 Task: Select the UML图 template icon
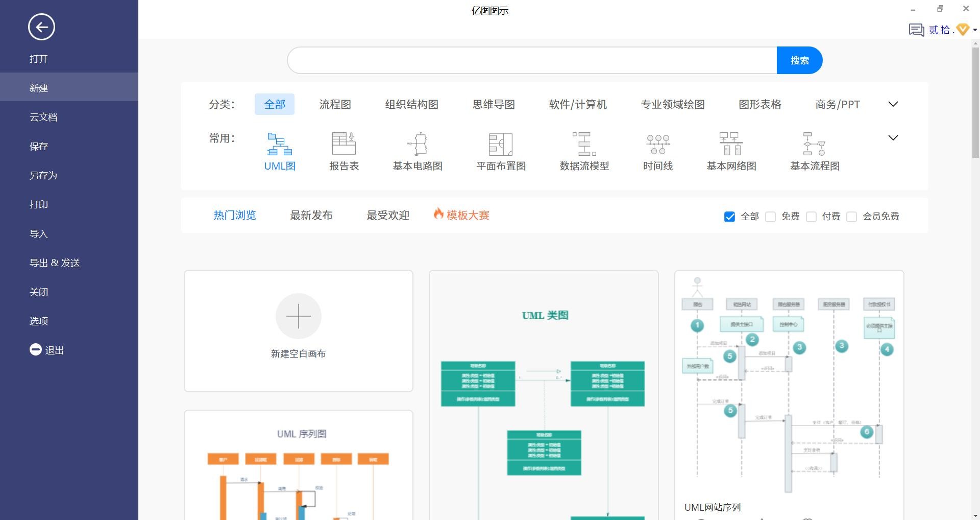pyautogui.click(x=279, y=145)
